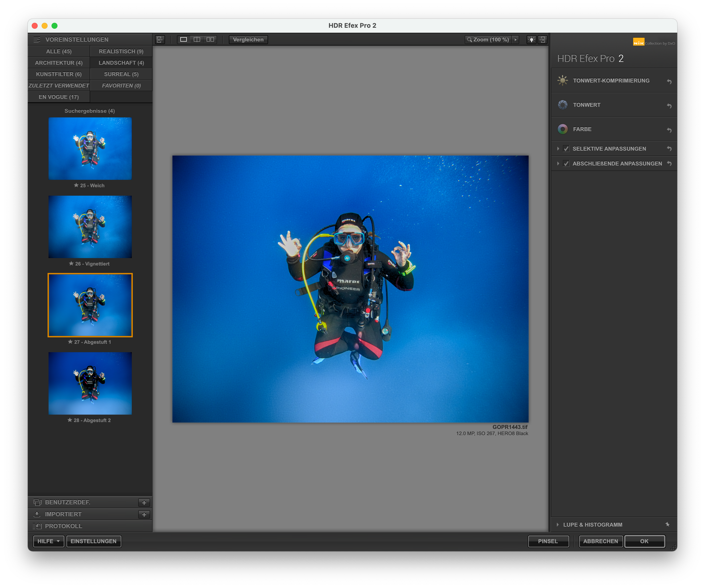Reset Farbe section with arrow icon
Viewport: 705px width, 588px height.
(669, 130)
